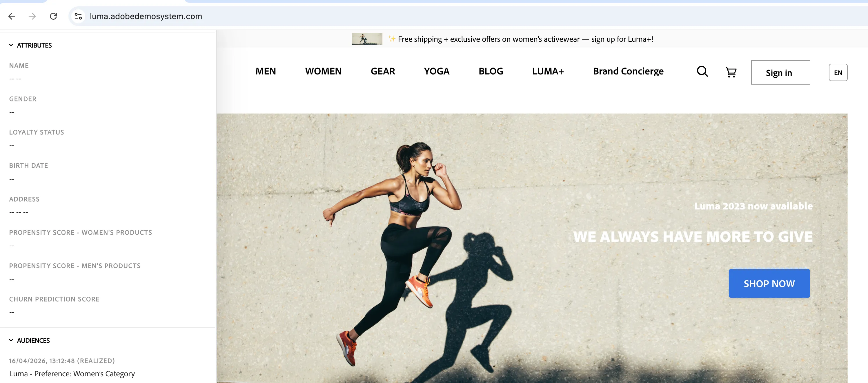Screen dimensions: 868x383
Task: Open the YOGA menu
Action: click(x=436, y=71)
